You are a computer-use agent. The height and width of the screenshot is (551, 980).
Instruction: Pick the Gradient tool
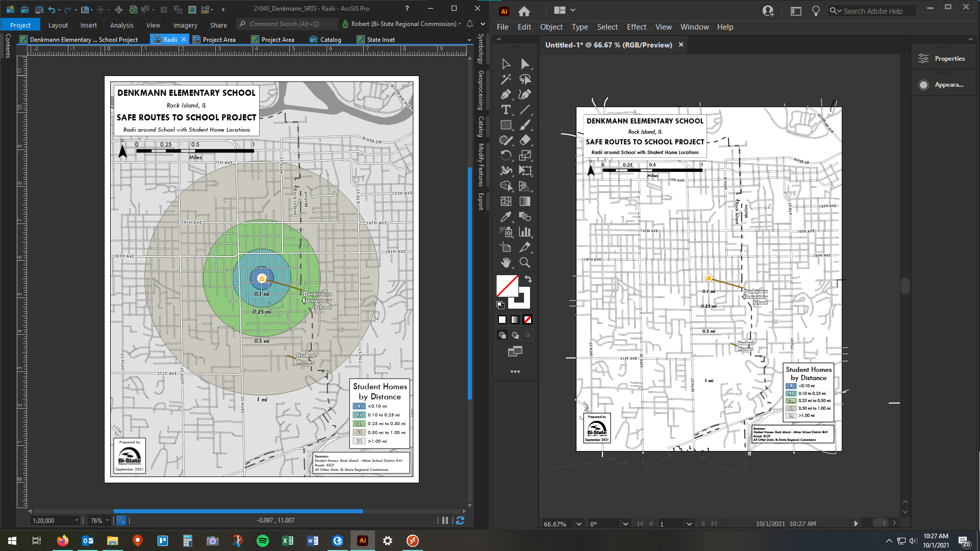pyautogui.click(x=524, y=202)
